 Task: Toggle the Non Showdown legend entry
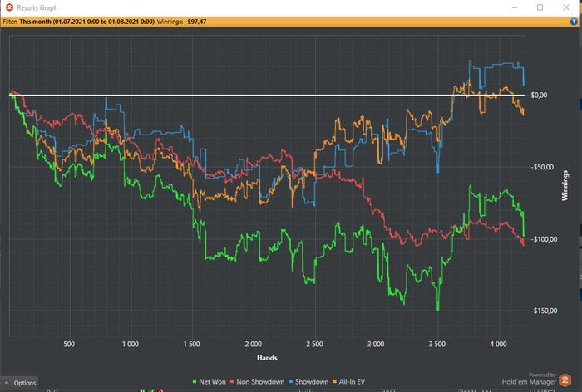pyautogui.click(x=257, y=381)
